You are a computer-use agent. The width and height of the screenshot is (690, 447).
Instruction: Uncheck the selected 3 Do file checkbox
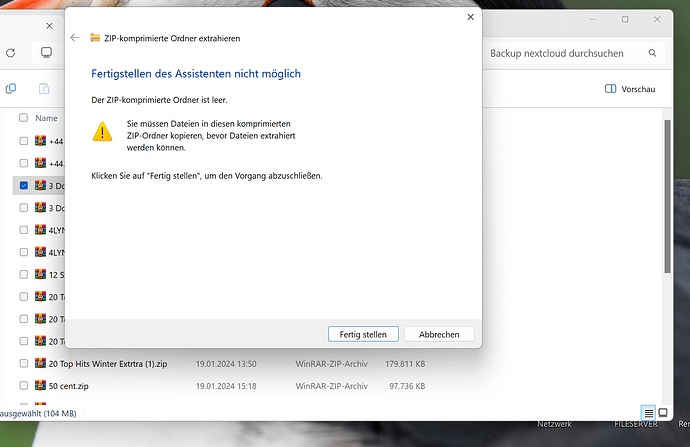click(24, 186)
